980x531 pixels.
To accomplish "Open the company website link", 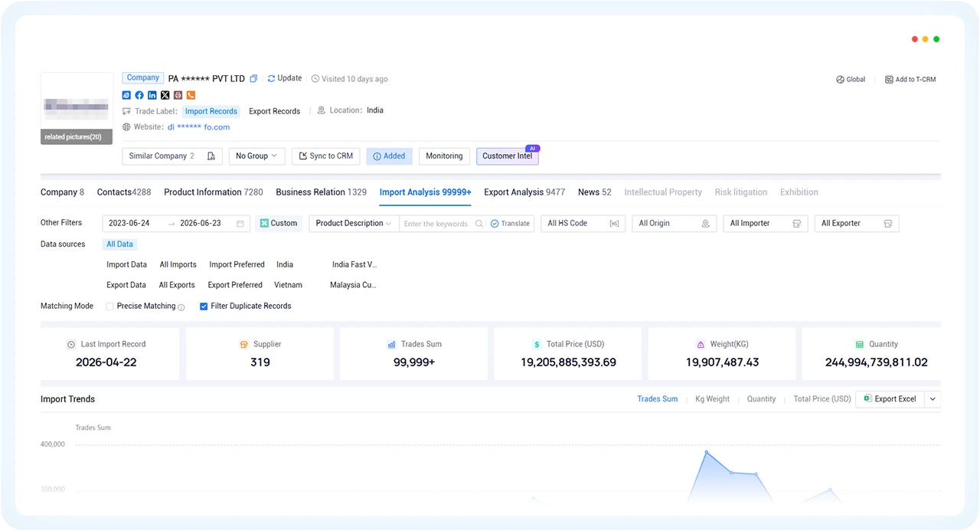I will 198,127.
